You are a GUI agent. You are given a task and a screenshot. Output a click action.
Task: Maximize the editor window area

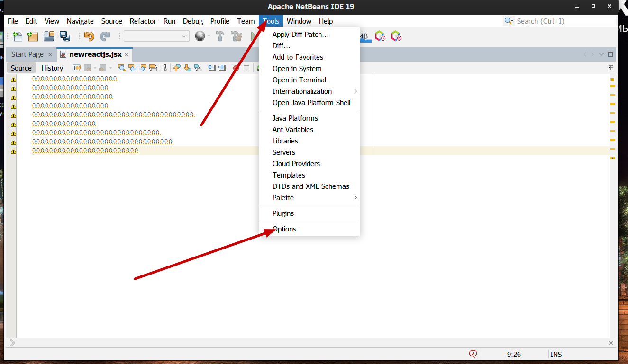(x=610, y=54)
